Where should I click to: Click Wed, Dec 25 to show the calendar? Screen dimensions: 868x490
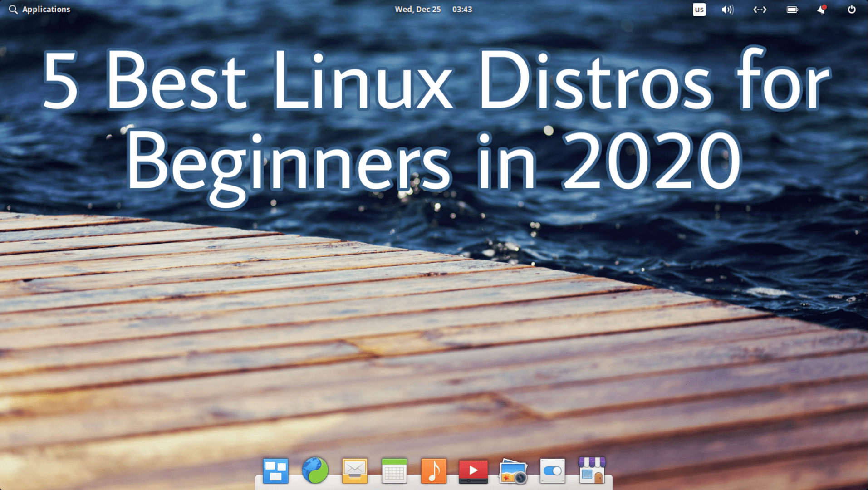417,9
